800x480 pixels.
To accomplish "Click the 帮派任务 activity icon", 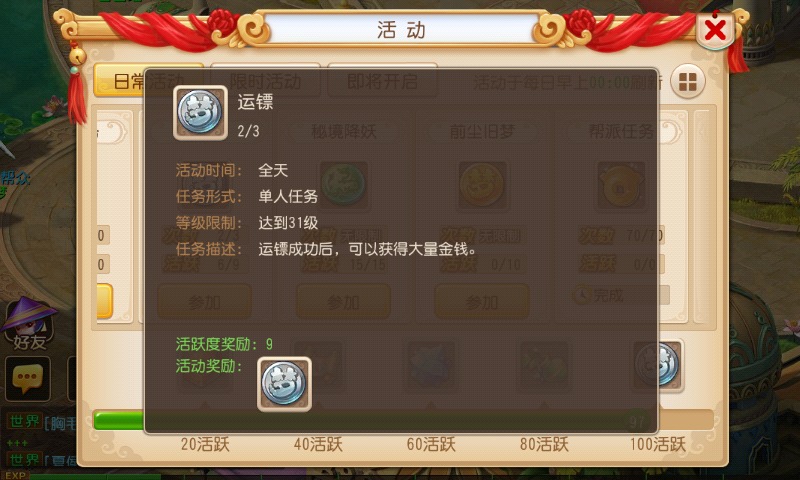I will pyautogui.click(x=620, y=185).
